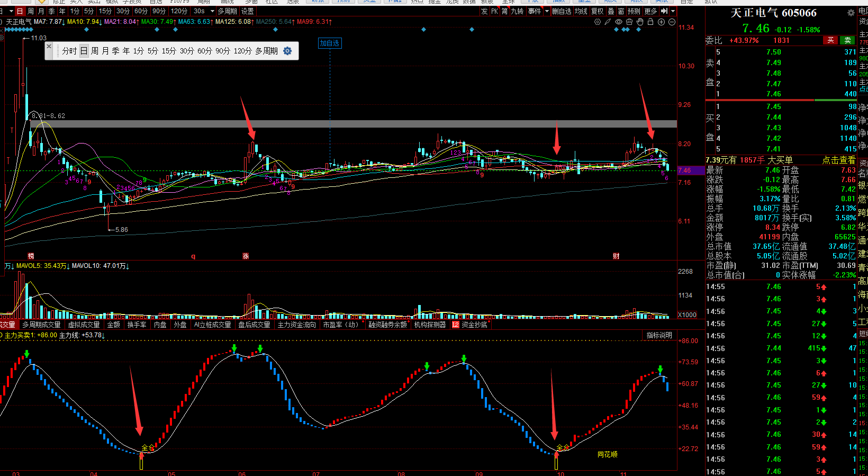Expand dropdown arrow next to 30s period

212,11
